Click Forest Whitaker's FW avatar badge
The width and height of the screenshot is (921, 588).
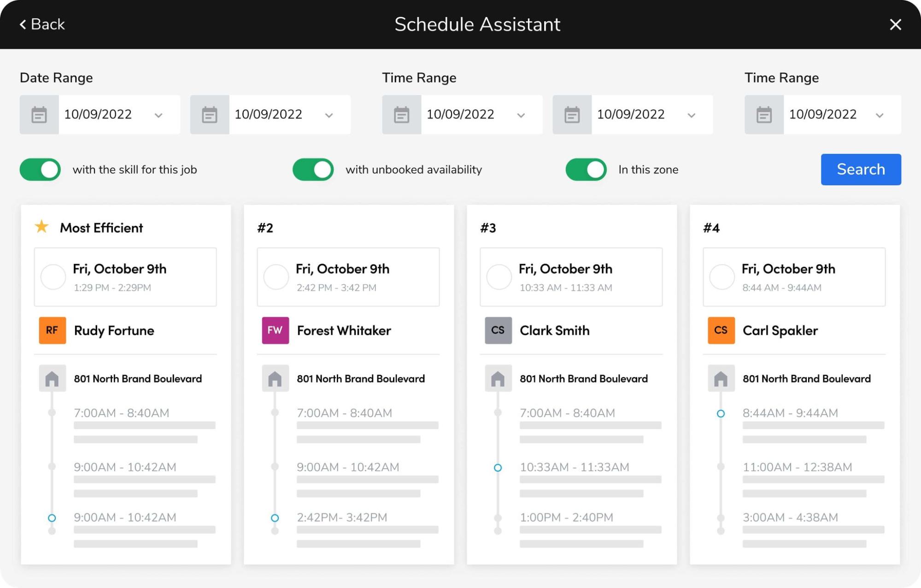coord(275,330)
